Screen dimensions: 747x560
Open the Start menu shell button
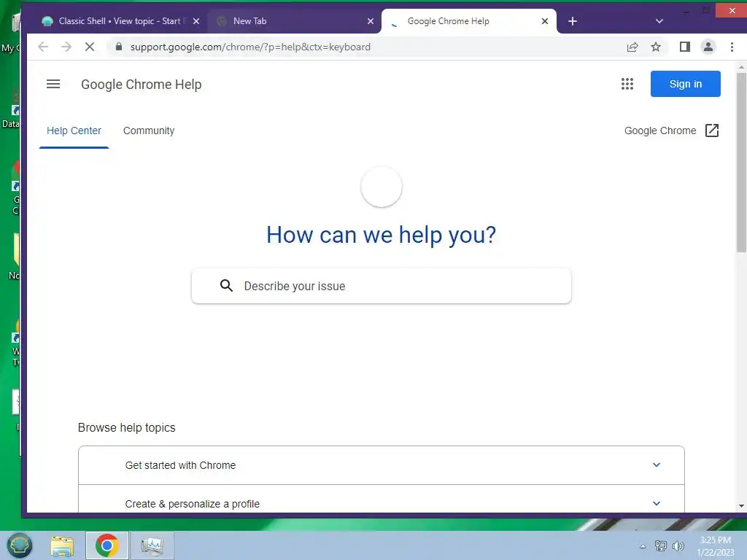[19, 545]
